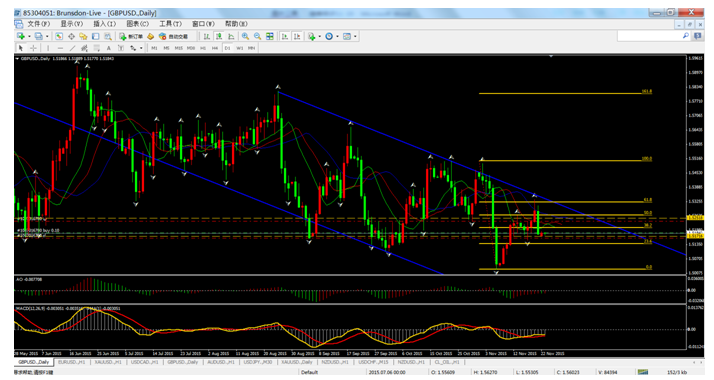The height and width of the screenshot is (380, 714).
Task: Select the arrows objects tool
Action: tap(133, 48)
